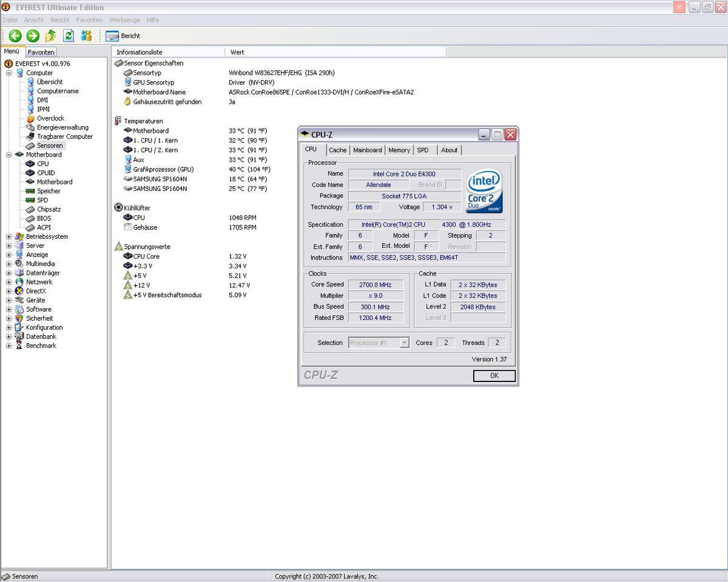The image size is (728, 582).
Task: Click the Wert column header
Action: (x=335, y=52)
